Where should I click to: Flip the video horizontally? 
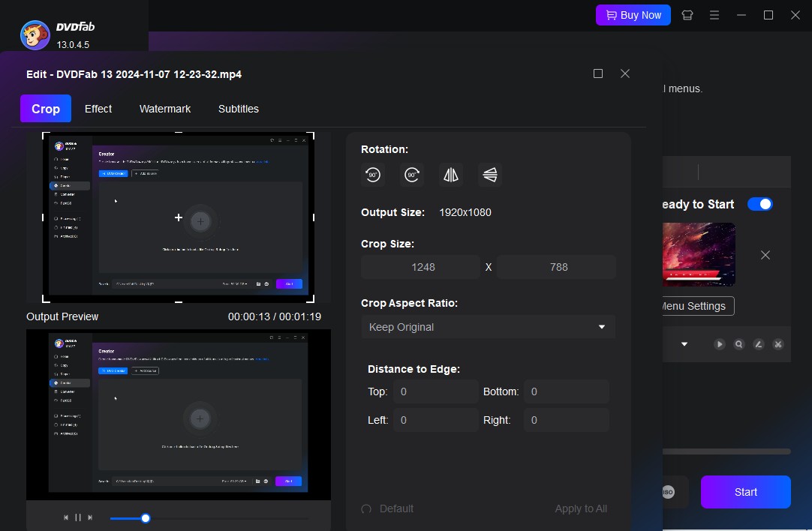(451, 175)
